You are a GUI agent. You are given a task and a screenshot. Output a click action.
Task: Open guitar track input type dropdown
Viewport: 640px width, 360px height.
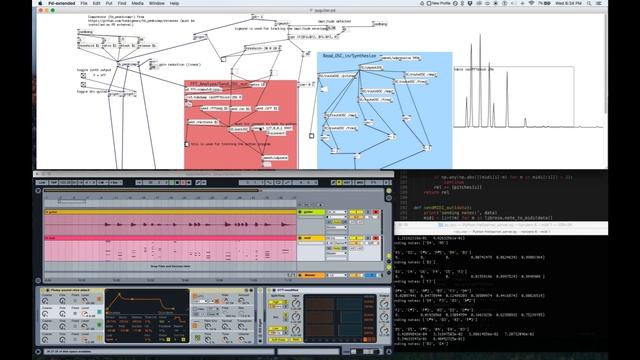[x=337, y=212]
